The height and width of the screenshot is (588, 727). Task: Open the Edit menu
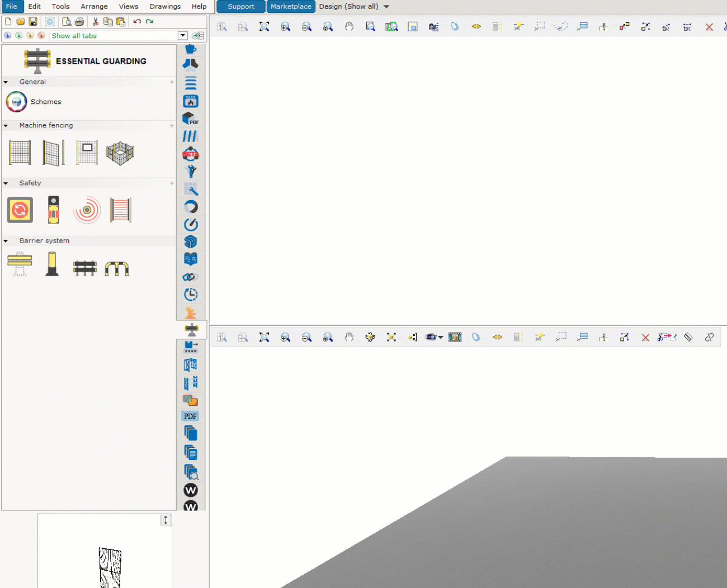tap(35, 6)
